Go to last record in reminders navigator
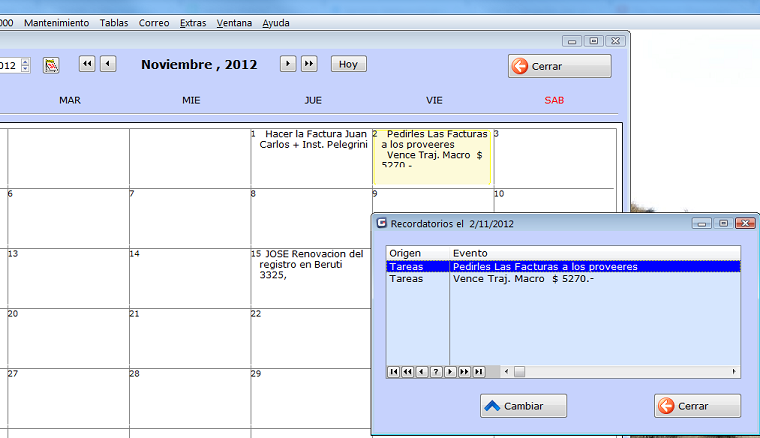 coord(479,372)
